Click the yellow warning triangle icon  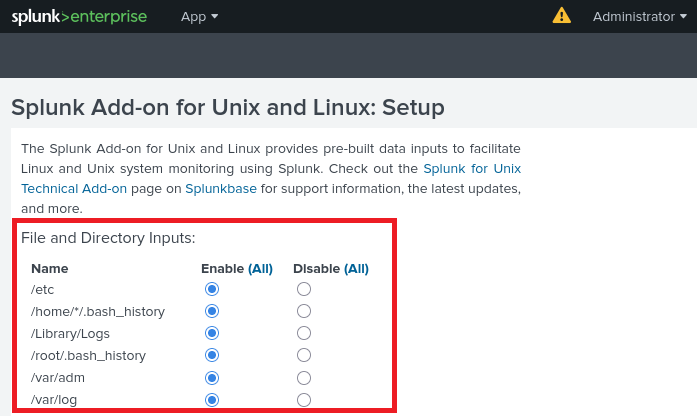point(562,16)
